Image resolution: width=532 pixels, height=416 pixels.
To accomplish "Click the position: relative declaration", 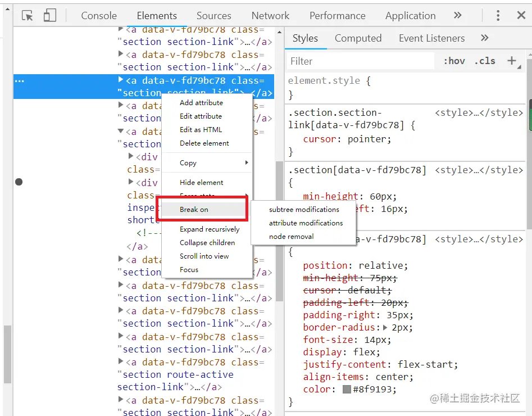I will [x=355, y=265].
